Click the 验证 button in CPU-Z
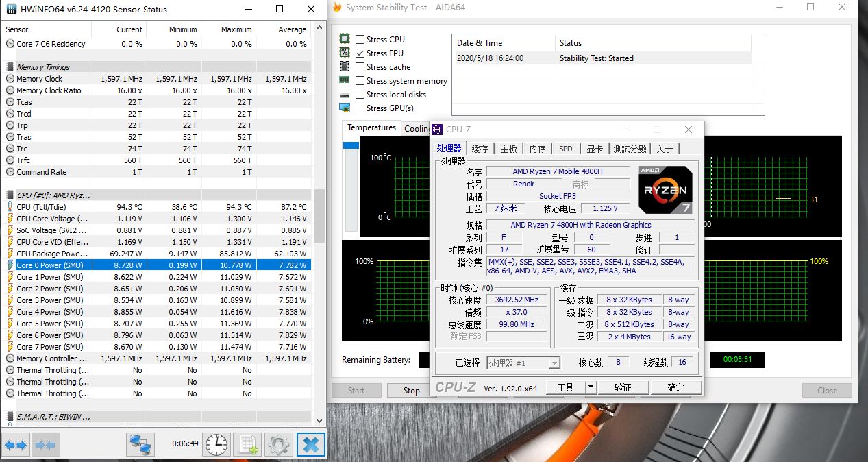 623,387
